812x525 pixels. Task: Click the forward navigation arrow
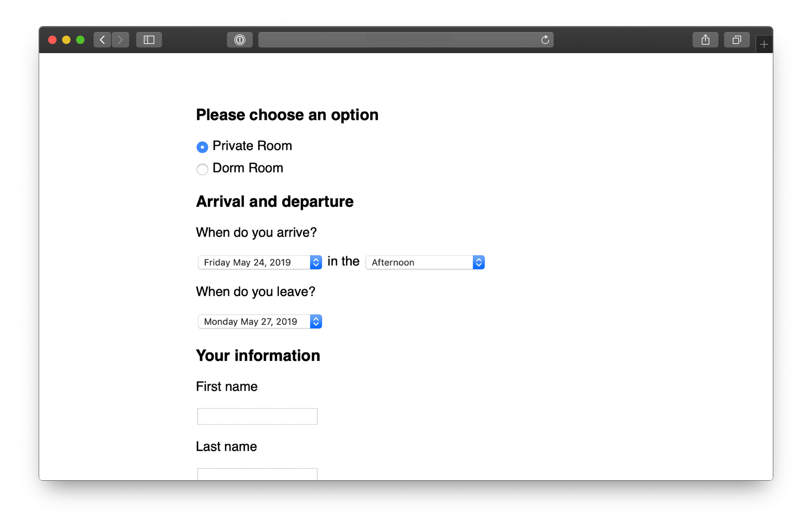[x=120, y=39]
